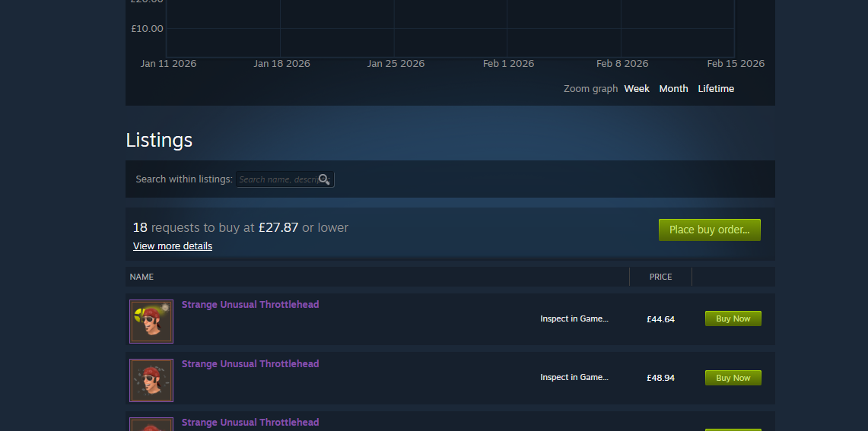Click the £10.00 graph axis label
The width and height of the screenshot is (868, 431).
148,29
